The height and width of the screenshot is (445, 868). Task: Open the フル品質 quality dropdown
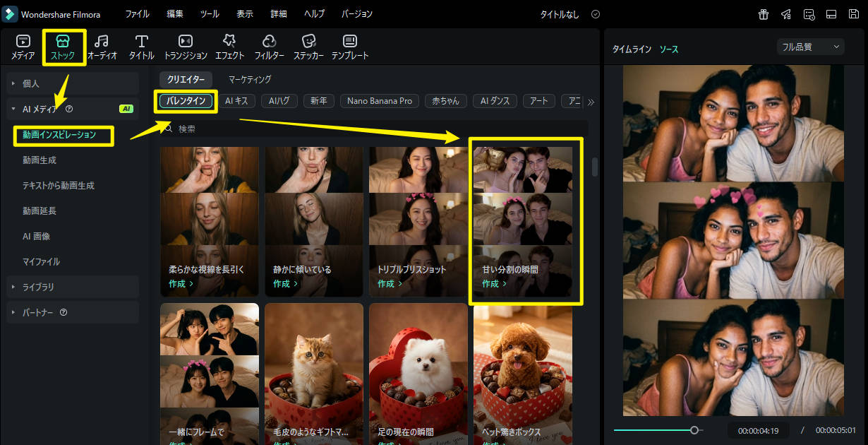click(x=810, y=46)
